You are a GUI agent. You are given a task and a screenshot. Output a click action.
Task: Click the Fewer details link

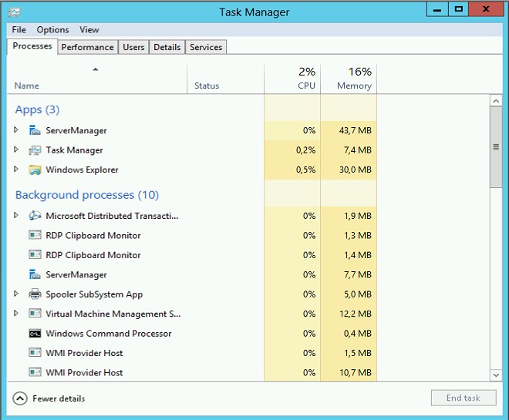59,398
